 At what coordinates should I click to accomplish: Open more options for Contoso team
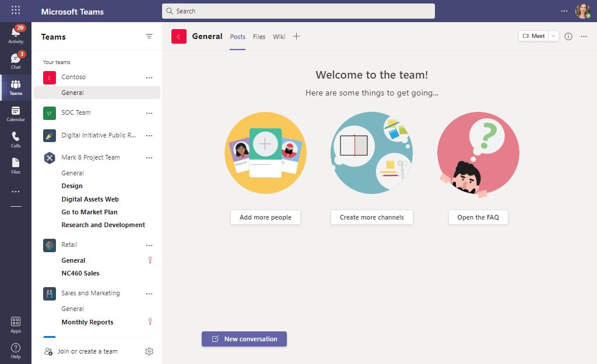149,77
